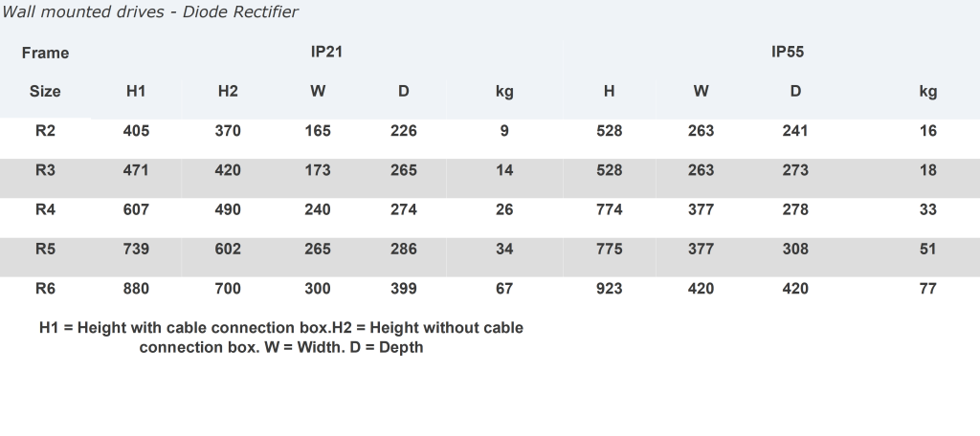
Task: Select the R6 frame size row label
Action: [x=45, y=288]
